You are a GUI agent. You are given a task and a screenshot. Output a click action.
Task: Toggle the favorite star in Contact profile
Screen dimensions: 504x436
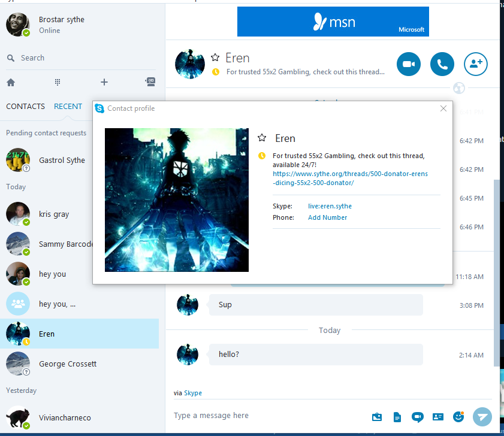262,138
